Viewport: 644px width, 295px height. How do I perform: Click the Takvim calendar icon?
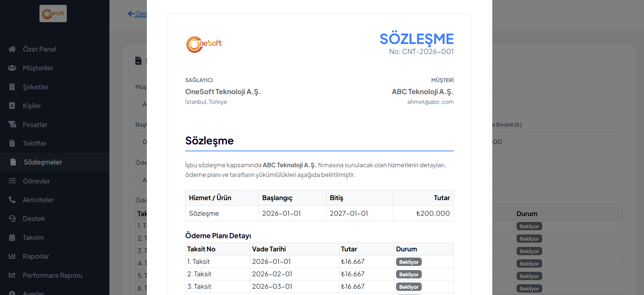coord(12,238)
